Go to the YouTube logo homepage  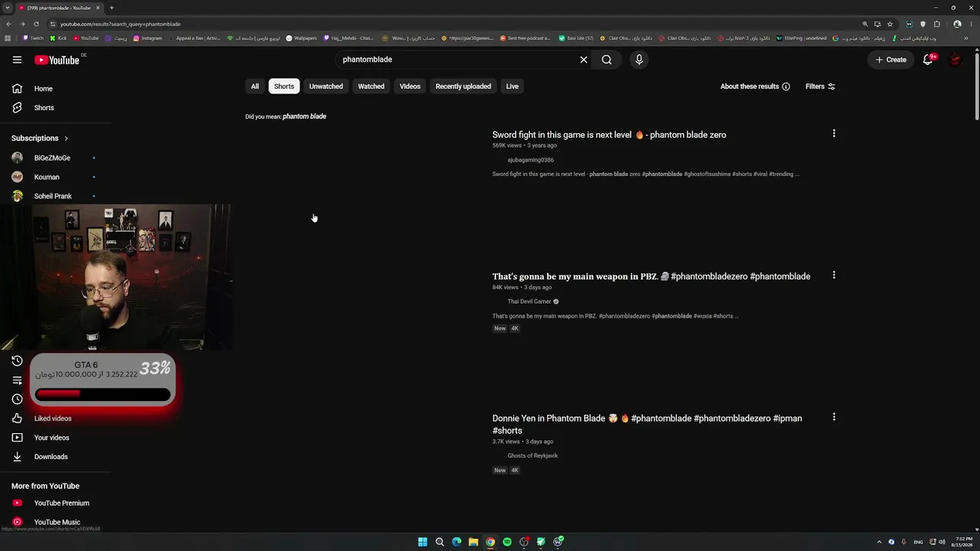tap(57, 60)
